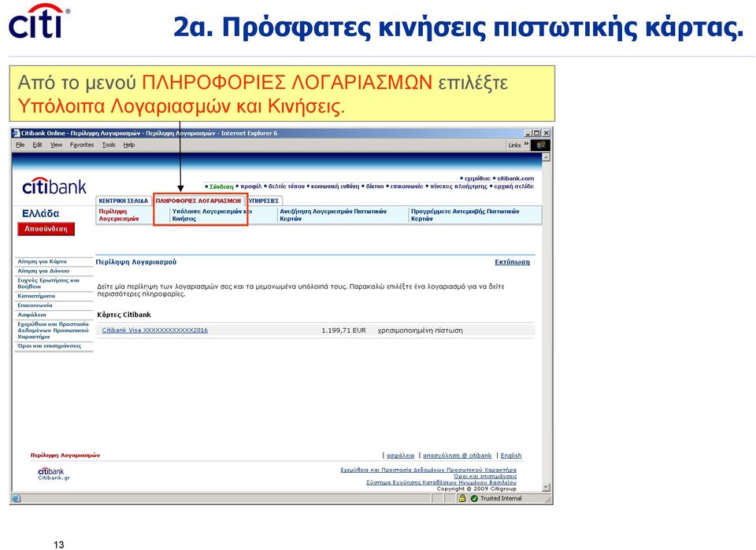Click the Κάρτες Citibank heading
756x550 pixels.
[124, 315]
